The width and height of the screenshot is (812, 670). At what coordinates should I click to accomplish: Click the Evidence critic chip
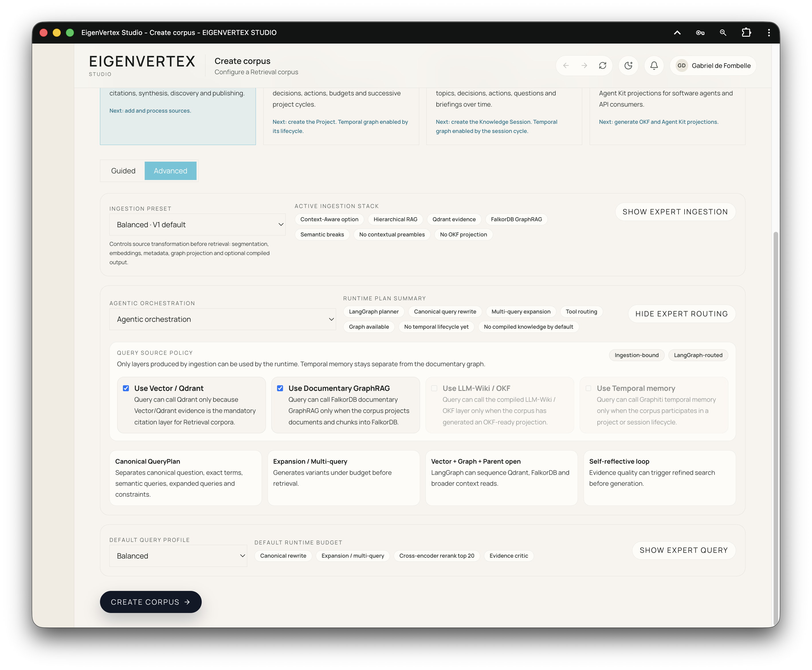(509, 556)
